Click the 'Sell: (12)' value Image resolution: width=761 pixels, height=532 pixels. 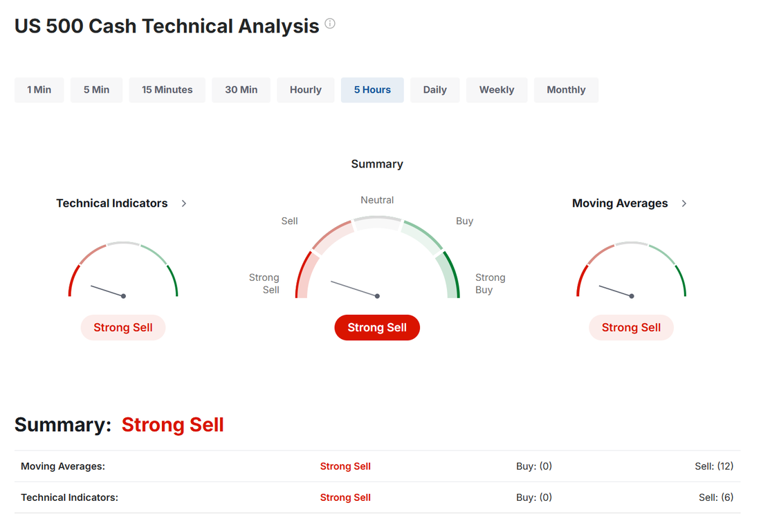click(714, 466)
